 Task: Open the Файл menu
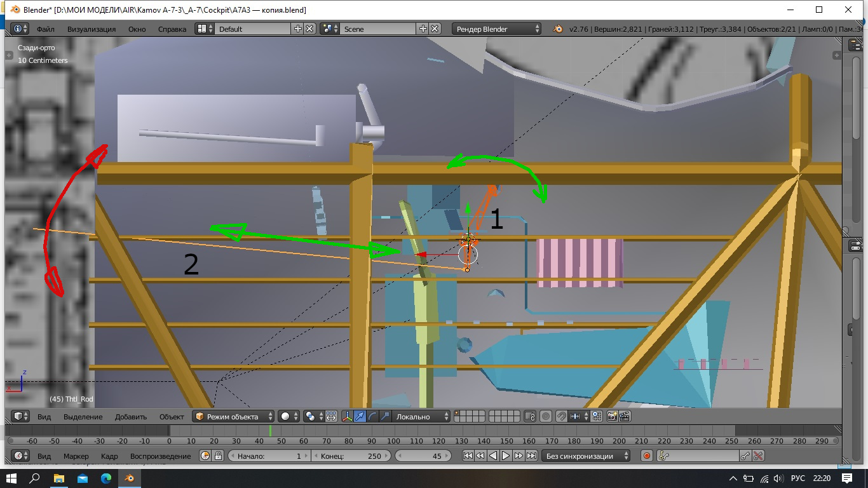(45, 29)
